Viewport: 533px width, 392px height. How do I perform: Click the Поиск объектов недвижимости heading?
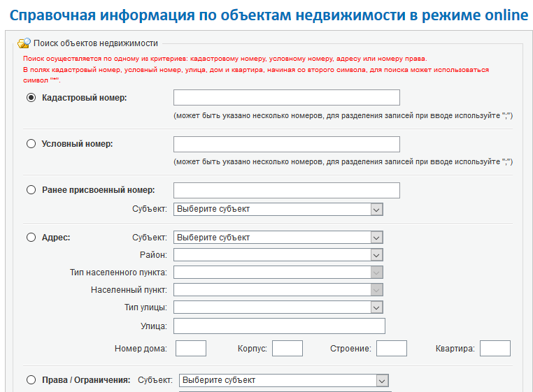[x=96, y=43]
